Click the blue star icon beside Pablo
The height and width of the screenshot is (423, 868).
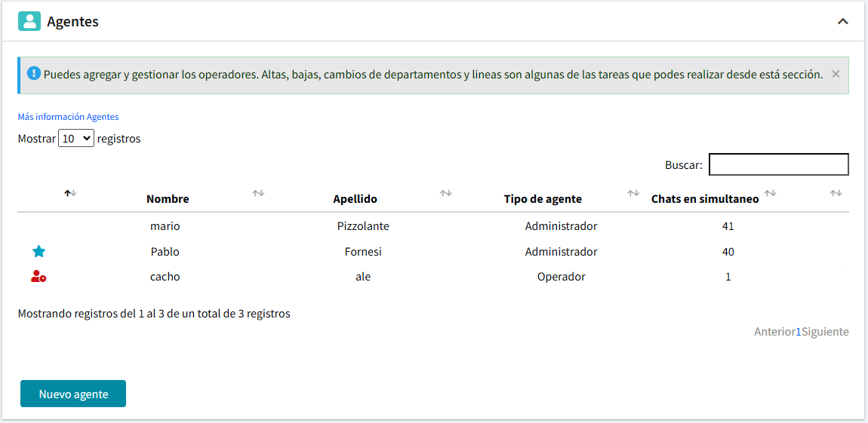point(39,252)
